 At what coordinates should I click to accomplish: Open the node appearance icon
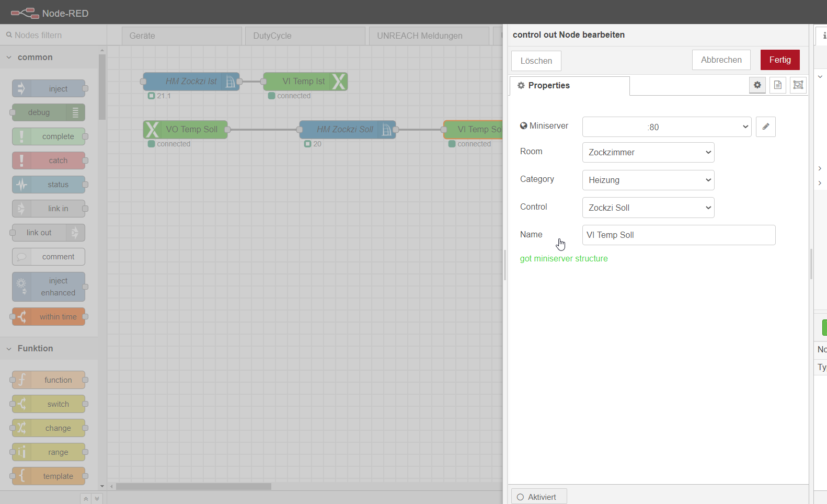tap(798, 85)
